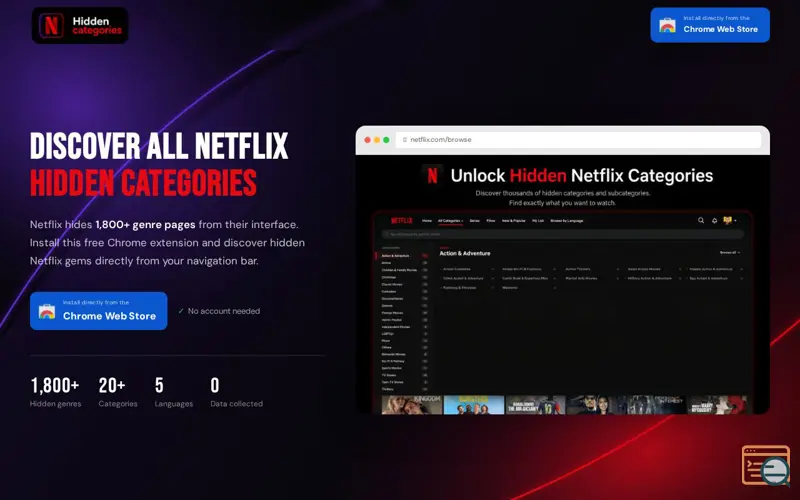Click the 0 Data collected stat
This screenshot has width=800, height=500.
(x=237, y=392)
